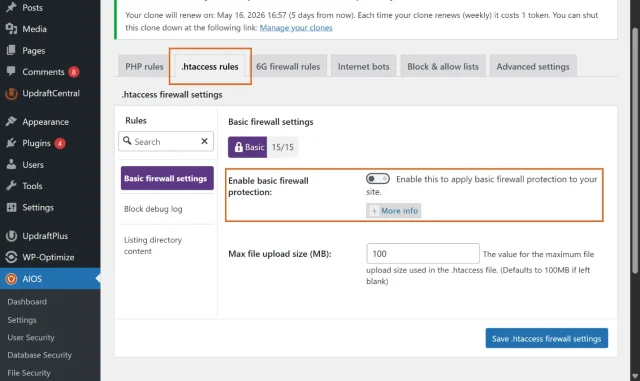This screenshot has width=640, height=381.
Task: Click the page vertical scrollbar
Action: tap(635, 150)
